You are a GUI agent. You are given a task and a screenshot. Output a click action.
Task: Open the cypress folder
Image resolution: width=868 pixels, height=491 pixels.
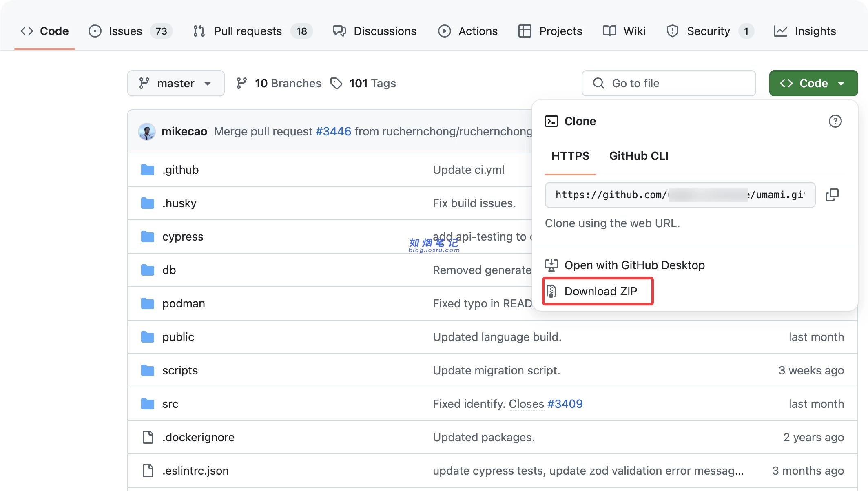pyautogui.click(x=183, y=237)
